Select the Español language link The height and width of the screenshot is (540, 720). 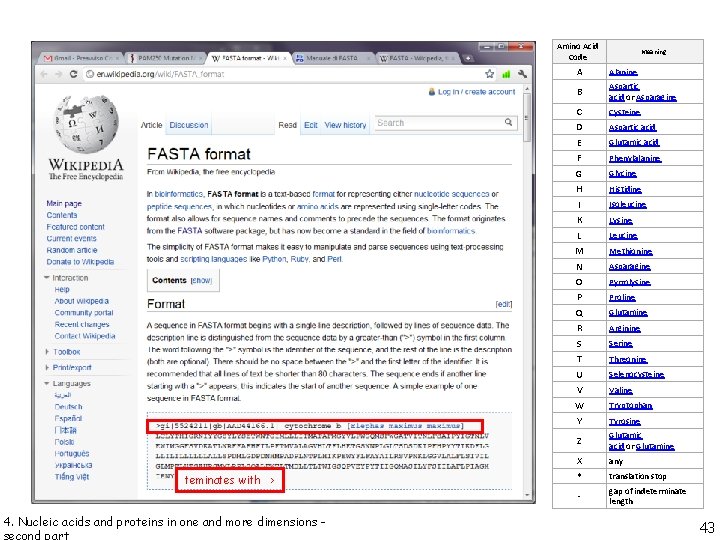68,418
